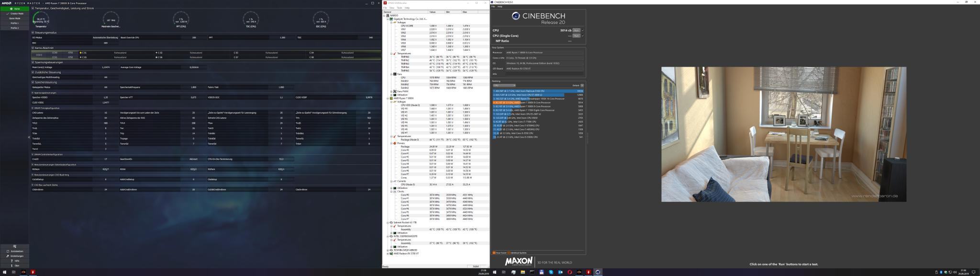Toggle the ranking Details button
Screen dimensions: 980x276
[582, 85]
